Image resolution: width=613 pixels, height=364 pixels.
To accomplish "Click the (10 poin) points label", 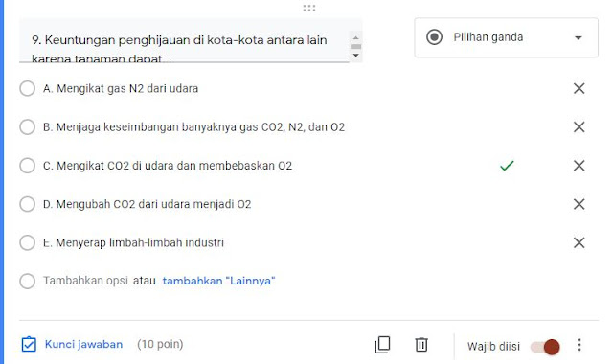I will (160, 344).
